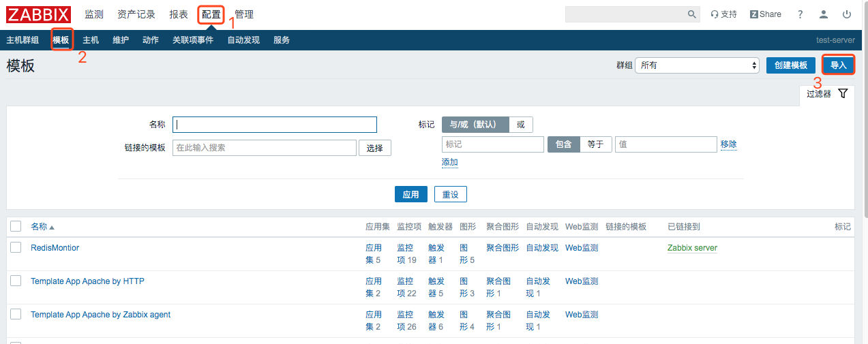Focus the 名称 filter input

tap(275, 125)
